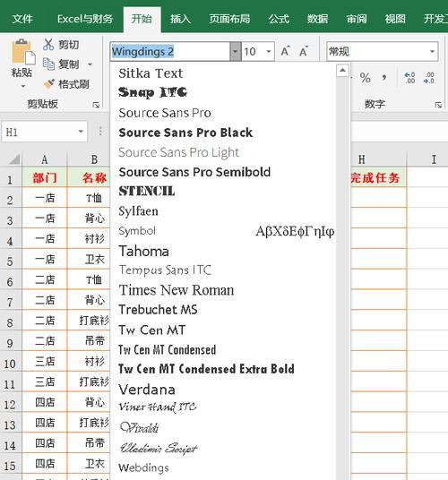Viewport: 448px width, 480px height.
Task: Click the Increase Decimal icon
Action: [x=409, y=78]
